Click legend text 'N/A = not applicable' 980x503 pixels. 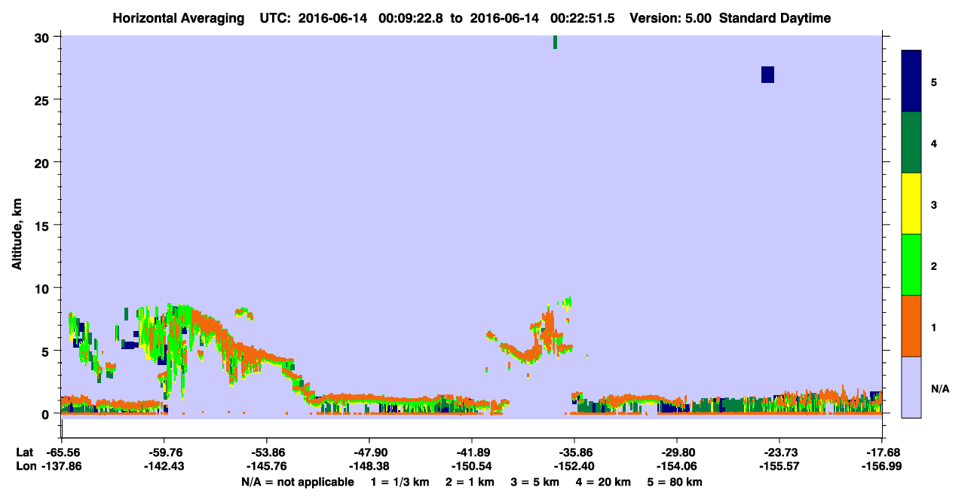pyautogui.click(x=297, y=482)
